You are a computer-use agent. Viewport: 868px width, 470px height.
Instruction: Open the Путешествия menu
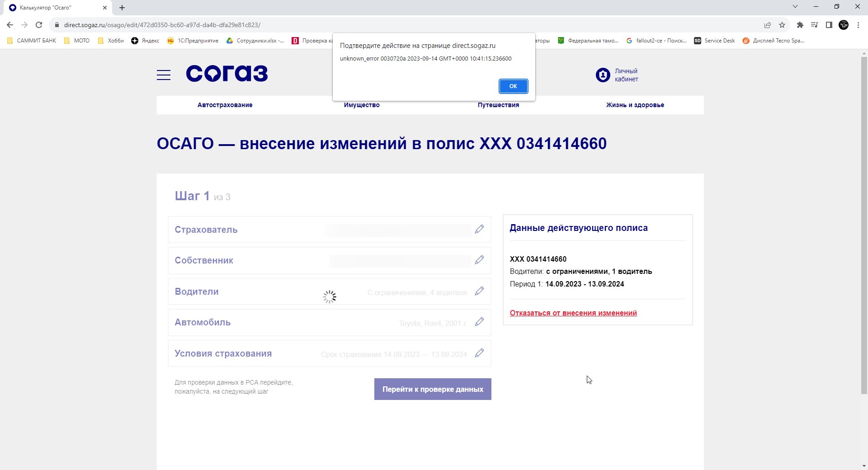498,105
